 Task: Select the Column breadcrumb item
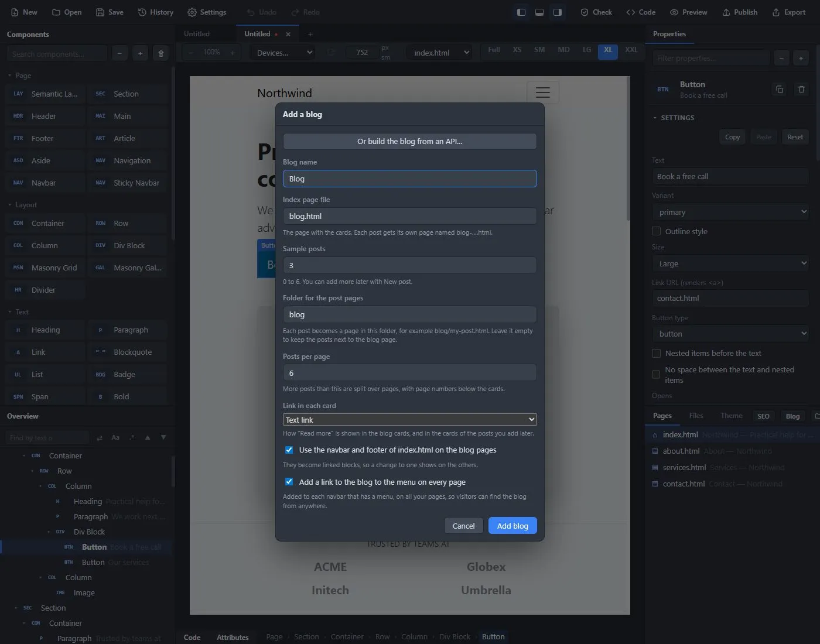[414, 637]
